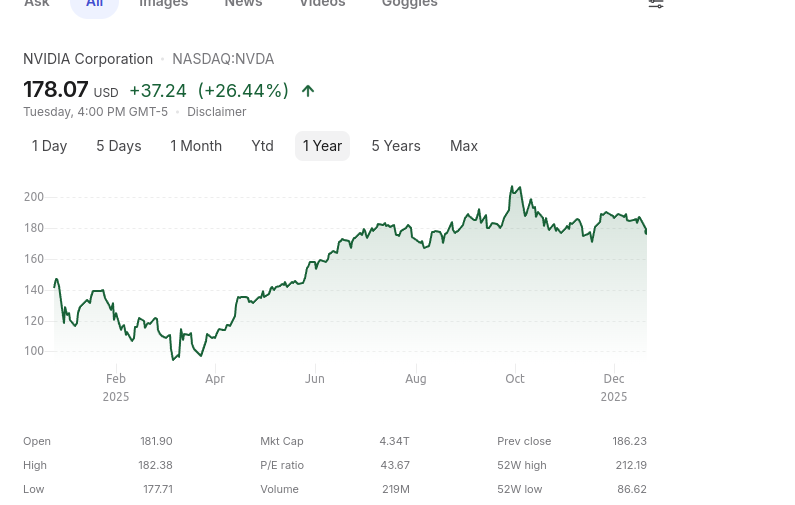Click the Volume label
The width and height of the screenshot is (795, 505).
279,489
